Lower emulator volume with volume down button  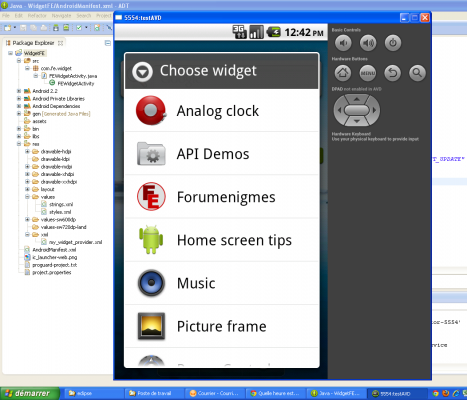click(x=343, y=43)
